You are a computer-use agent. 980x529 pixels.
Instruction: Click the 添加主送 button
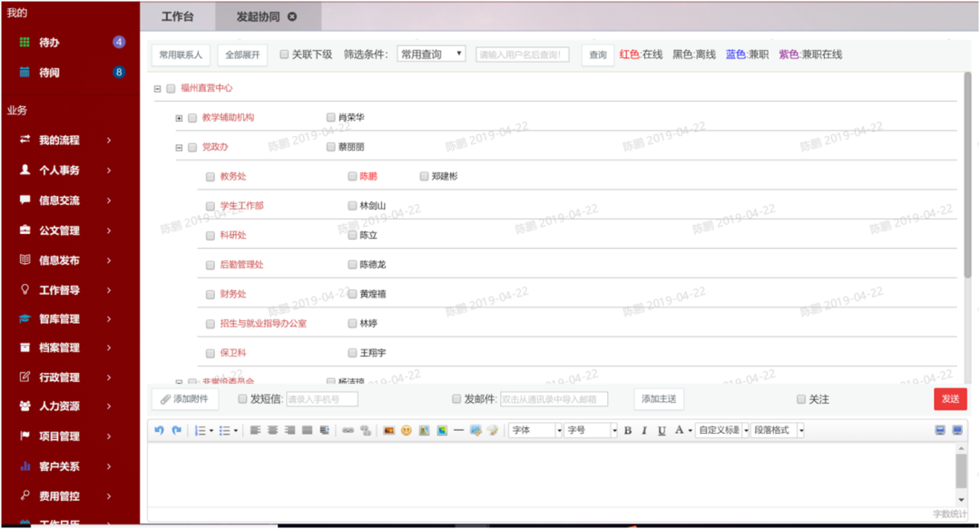tap(659, 399)
